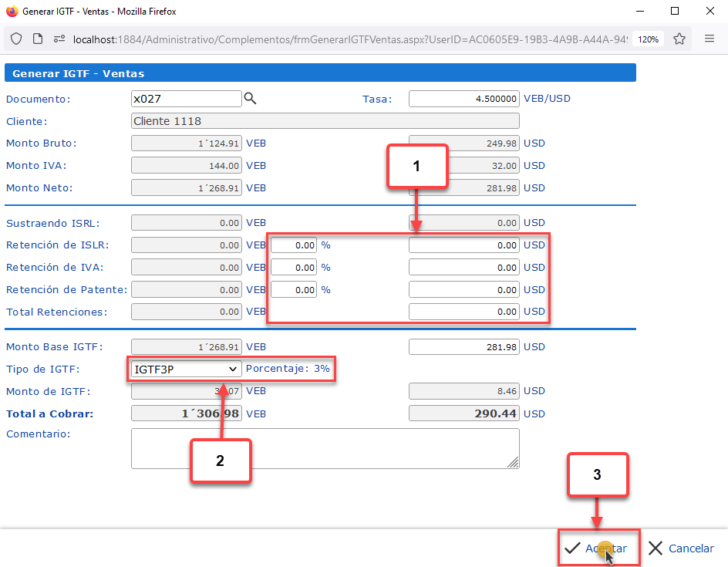728x567 pixels.
Task: Click the page info icon beside shield
Action: (x=37, y=39)
